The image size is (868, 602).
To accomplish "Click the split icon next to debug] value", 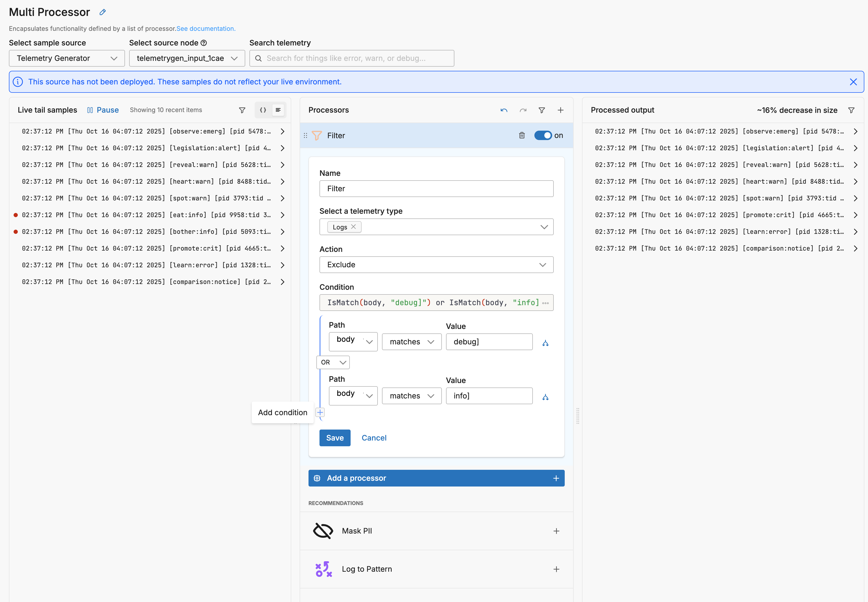I will 545,343.
